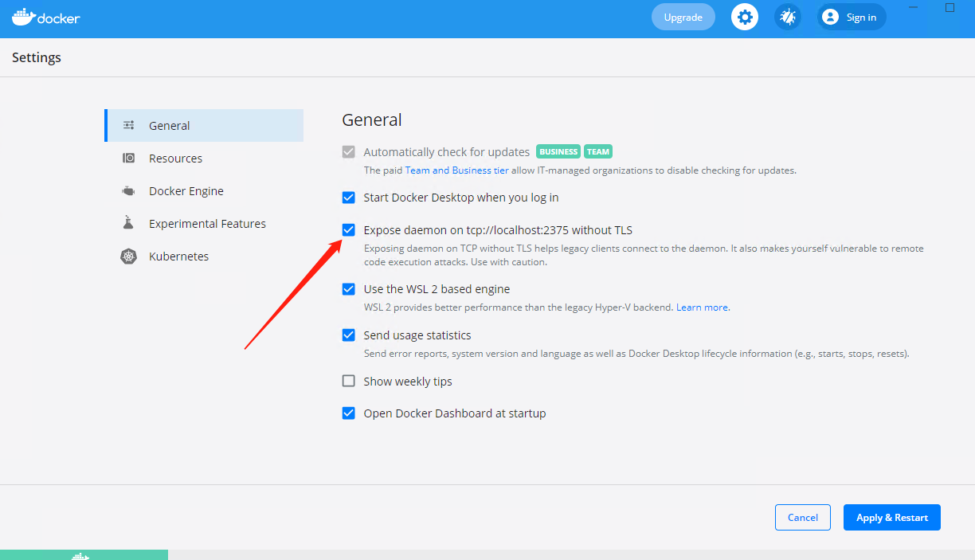Click the Experimental Features flask icon

(128, 224)
